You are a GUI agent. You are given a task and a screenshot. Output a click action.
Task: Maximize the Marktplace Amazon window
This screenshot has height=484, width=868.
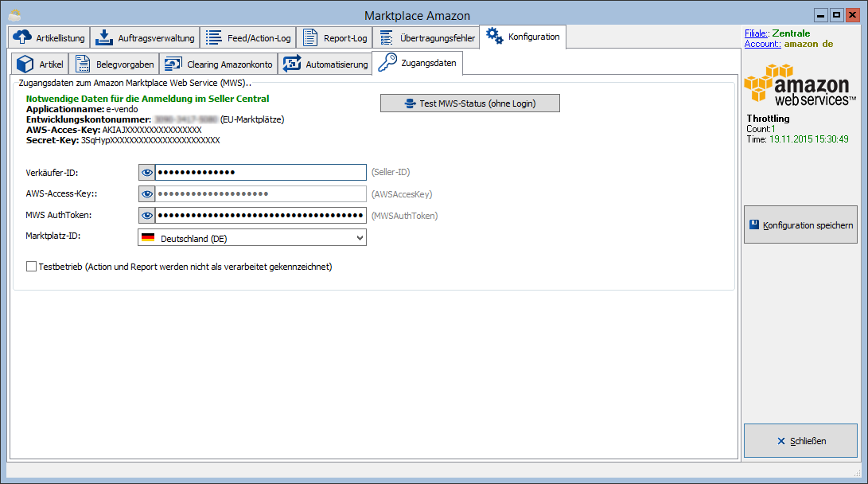pyautogui.click(x=836, y=15)
